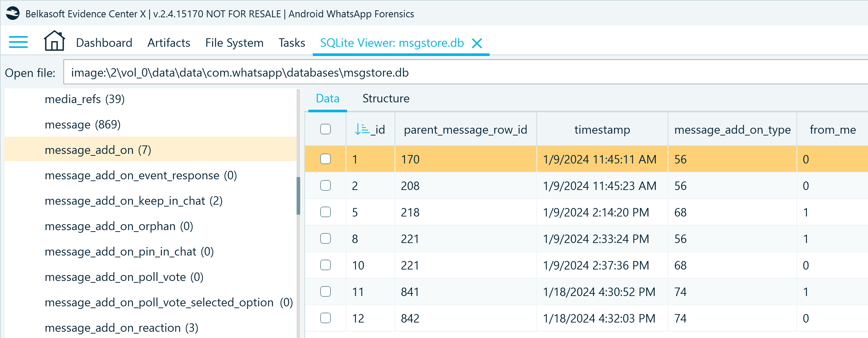Click the Belkasoft logo icon

pos(13,14)
